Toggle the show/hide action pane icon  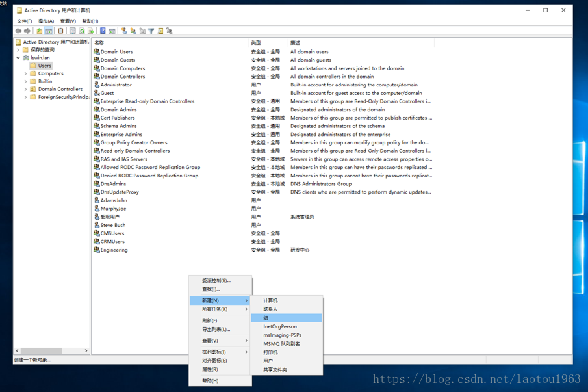112,31
